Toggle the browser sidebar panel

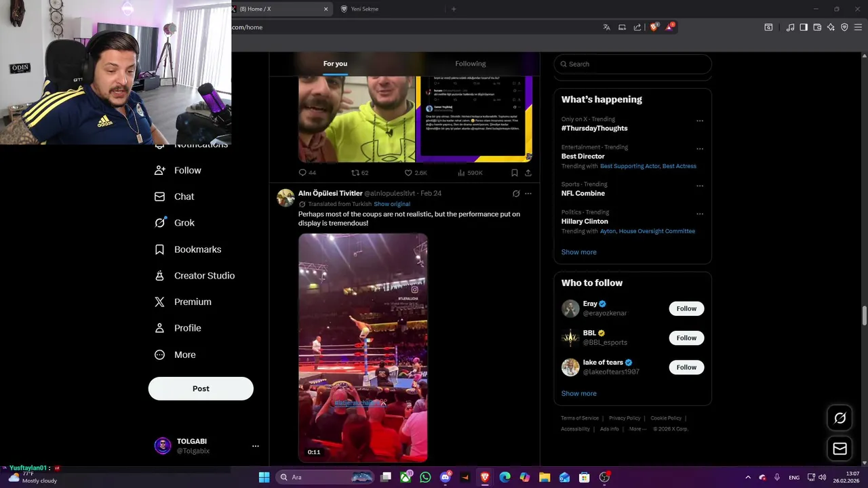[804, 27]
